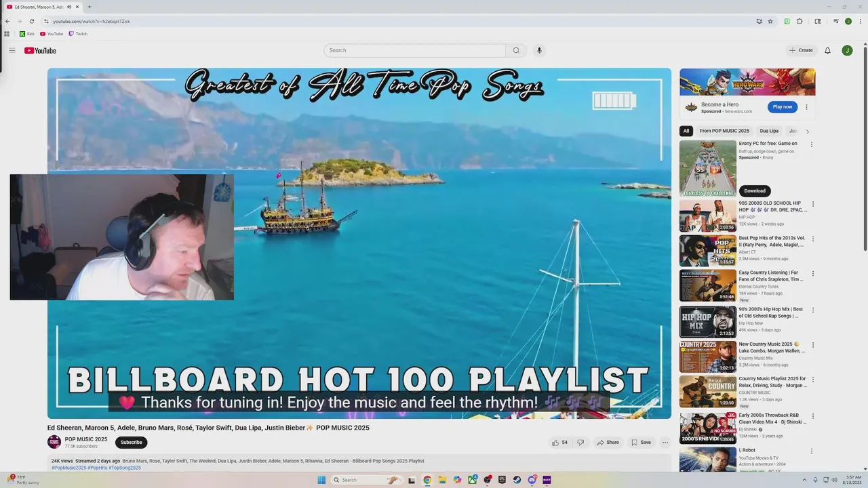Open Early 2000s Throwback R&B thumbnail
The width and height of the screenshot is (868, 488).
click(x=708, y=428)
